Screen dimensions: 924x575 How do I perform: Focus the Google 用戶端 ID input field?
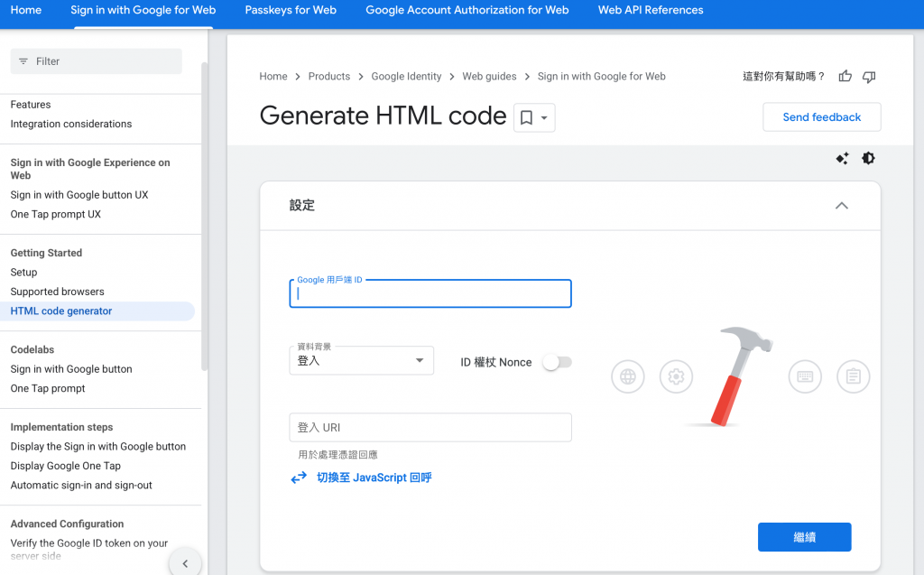click(x=430, y=293)
